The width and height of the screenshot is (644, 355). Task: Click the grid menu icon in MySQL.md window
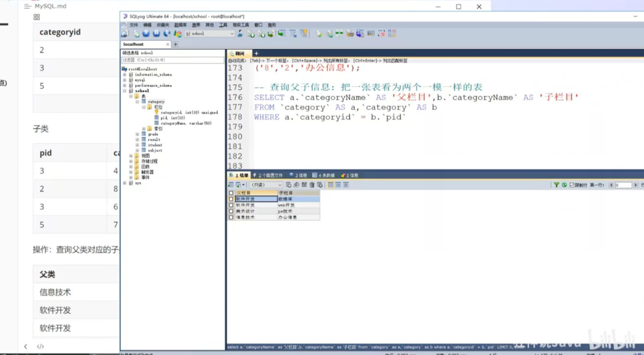click(x=36, y=17)
